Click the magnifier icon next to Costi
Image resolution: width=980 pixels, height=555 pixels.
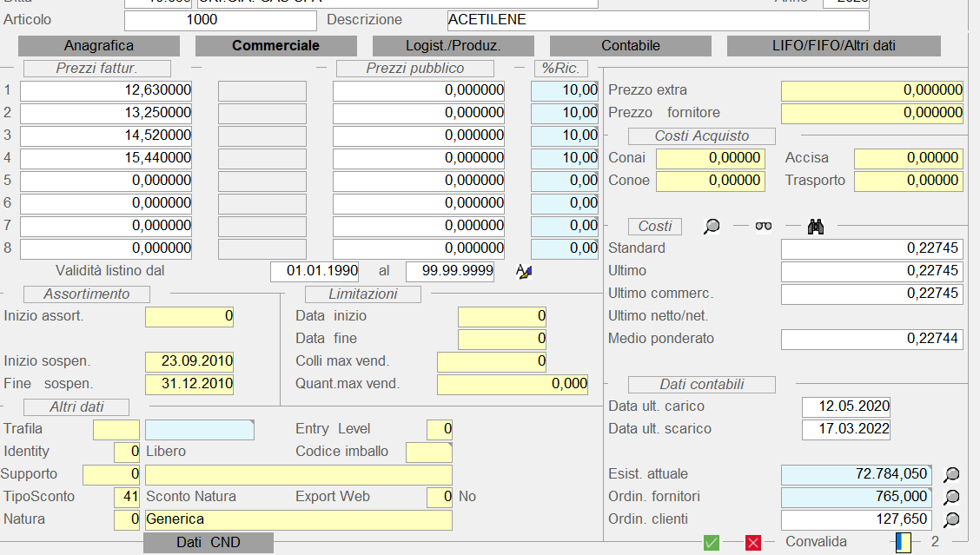pos(712,227)
